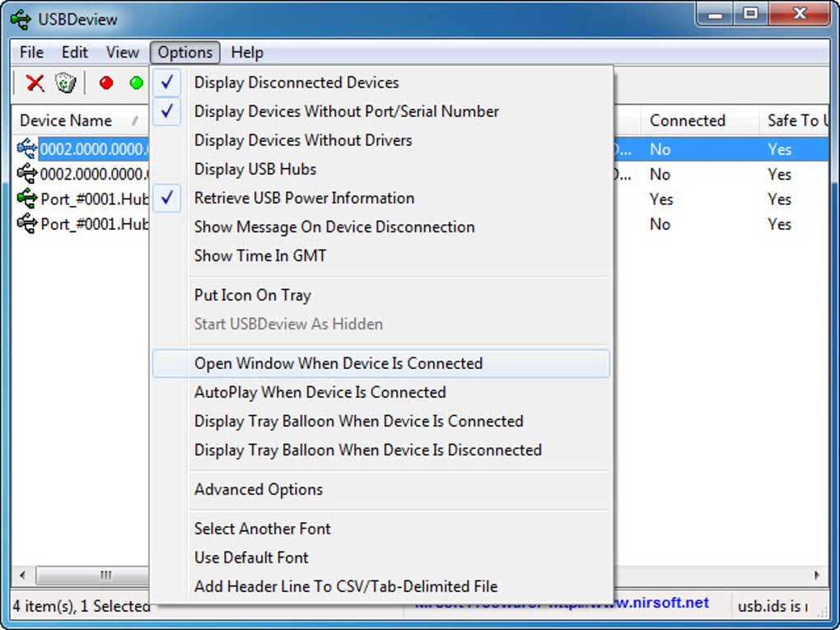The image size is (840, 630).
Task: Enable Put Icon On Tray
Action: (x=381, y=295)
